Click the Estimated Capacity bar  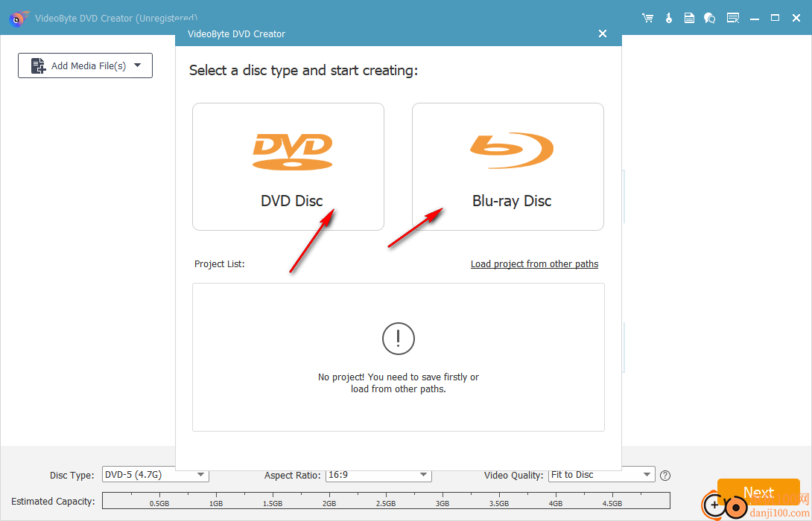click(x=387, y=501)
